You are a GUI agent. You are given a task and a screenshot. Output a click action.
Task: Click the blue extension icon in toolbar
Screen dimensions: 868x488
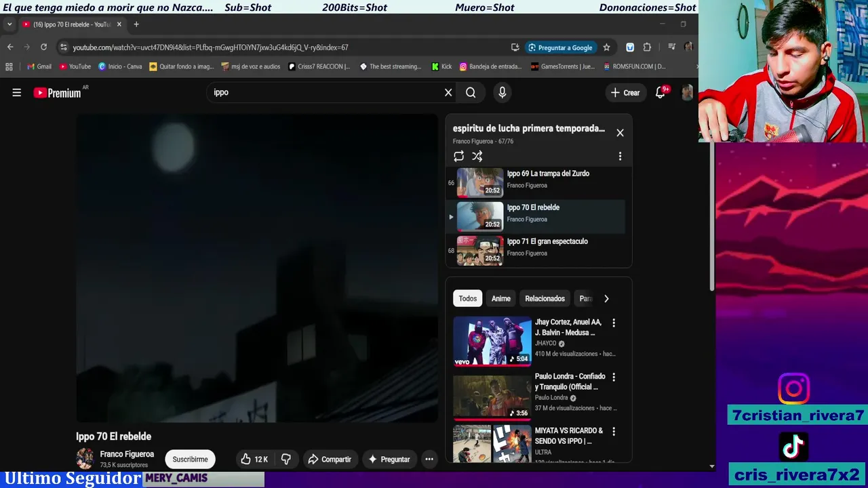click(x=630, y=47)
